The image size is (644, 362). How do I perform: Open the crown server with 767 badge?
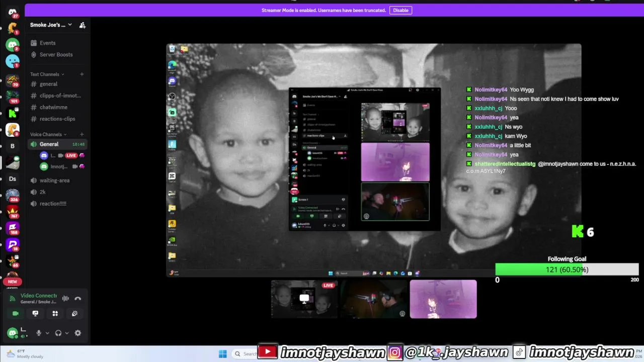tap(13, 212)
